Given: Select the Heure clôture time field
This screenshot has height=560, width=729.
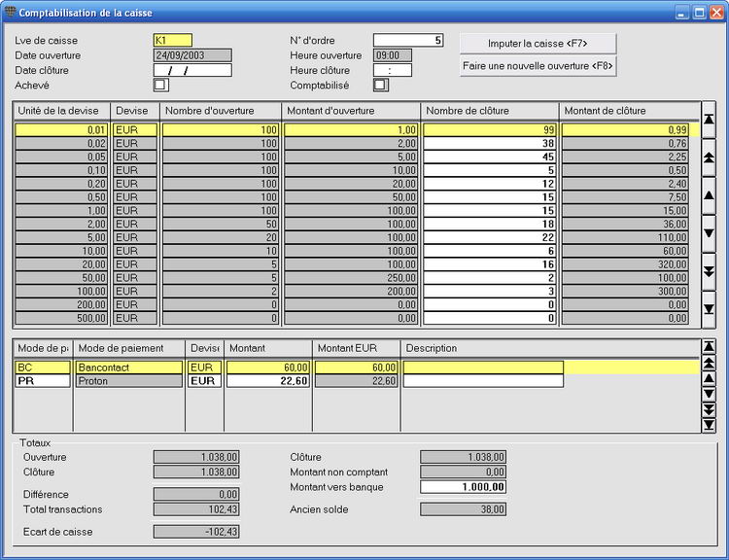Looking at the screenshot, I should click(x=392, y=70).
